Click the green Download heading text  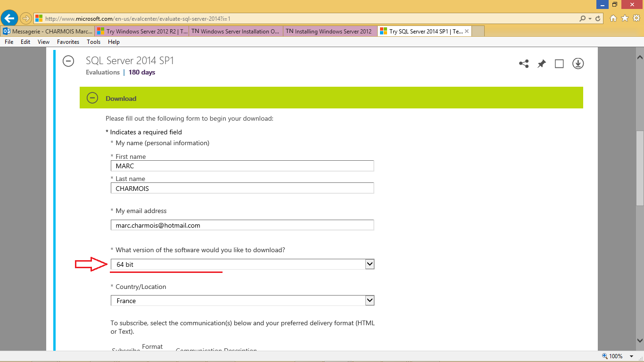(x=121, y=99)
